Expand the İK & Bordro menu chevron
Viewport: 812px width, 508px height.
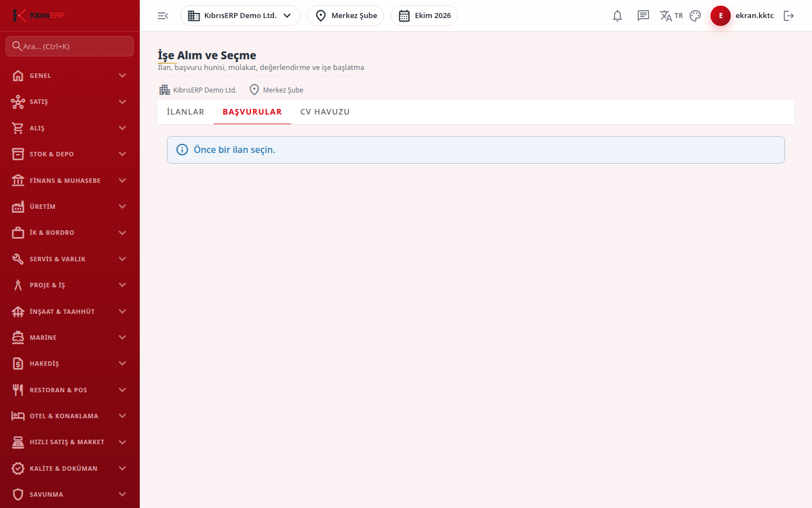[x=122, y=233]
